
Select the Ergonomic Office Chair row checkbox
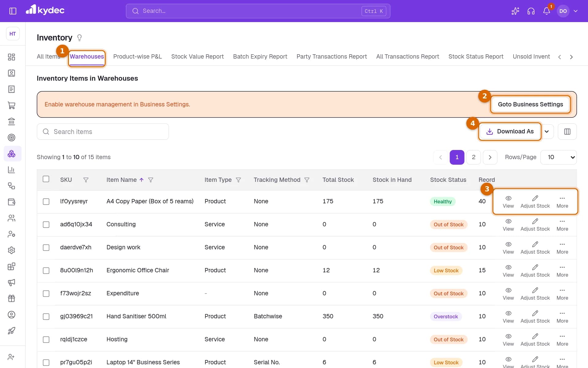46,270
